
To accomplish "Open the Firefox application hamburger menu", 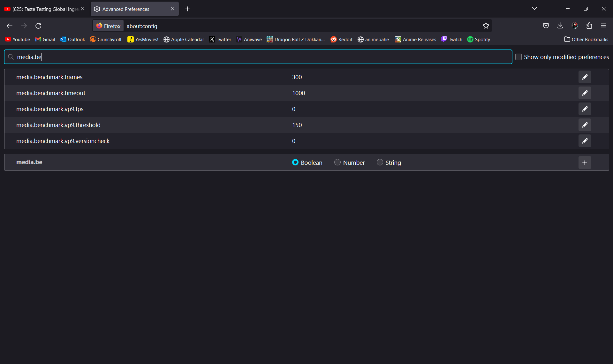I will [x=603, y=26].
